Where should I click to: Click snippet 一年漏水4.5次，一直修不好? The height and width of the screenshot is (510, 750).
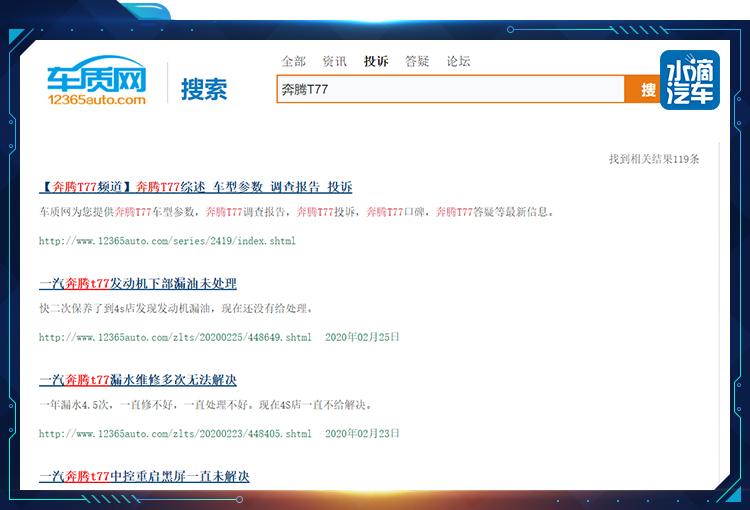point(206,405)
